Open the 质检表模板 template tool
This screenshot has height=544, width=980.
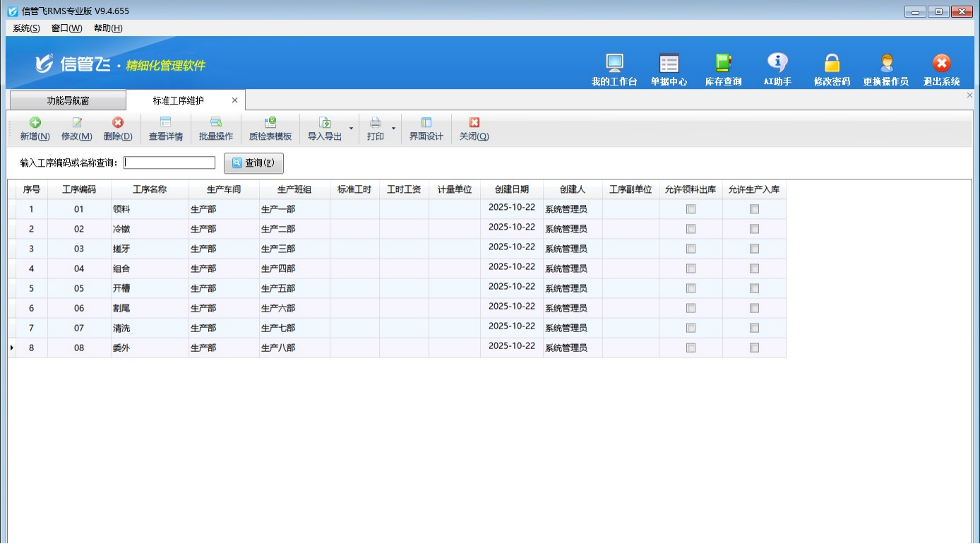click(270, 129)
